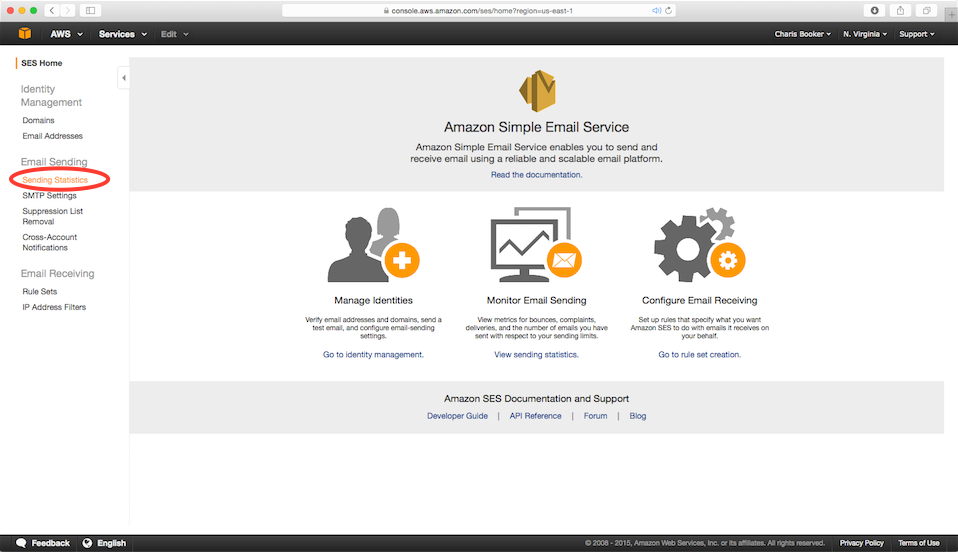Open Email Addresses in the sidebar

[x=53, y=136]
